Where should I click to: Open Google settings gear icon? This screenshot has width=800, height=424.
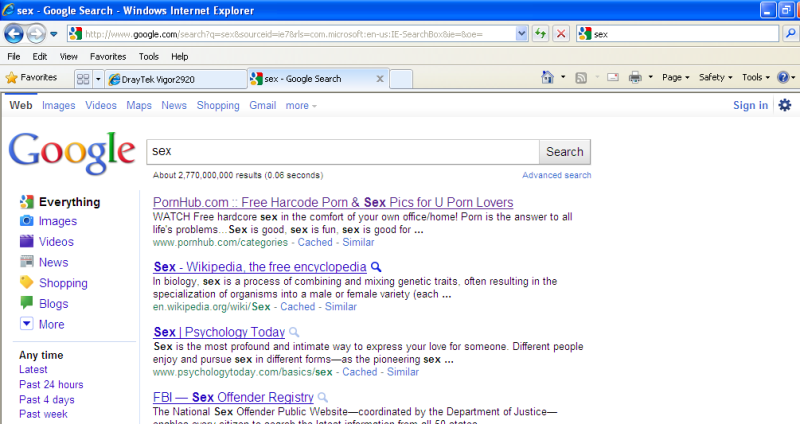point(785,105)
